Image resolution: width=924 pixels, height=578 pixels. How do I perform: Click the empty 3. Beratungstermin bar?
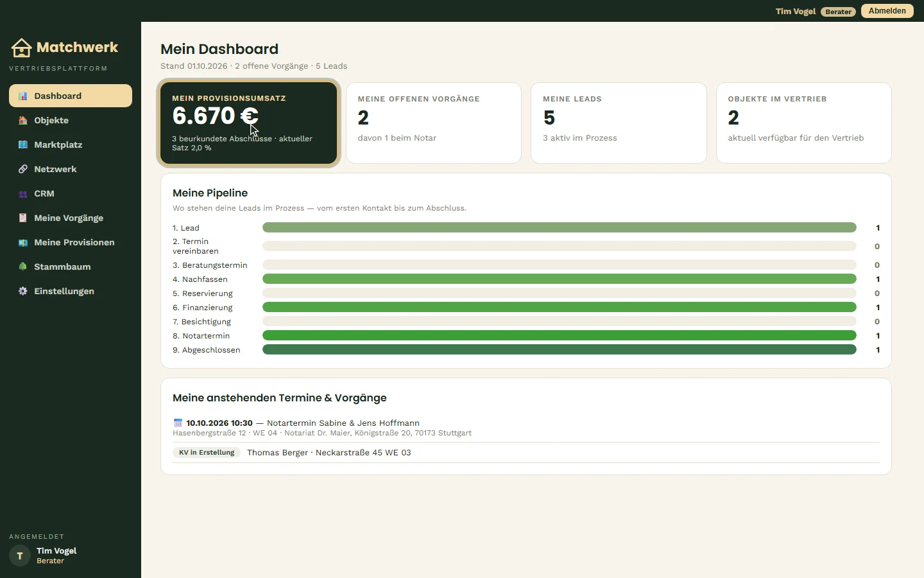(560, 265)
